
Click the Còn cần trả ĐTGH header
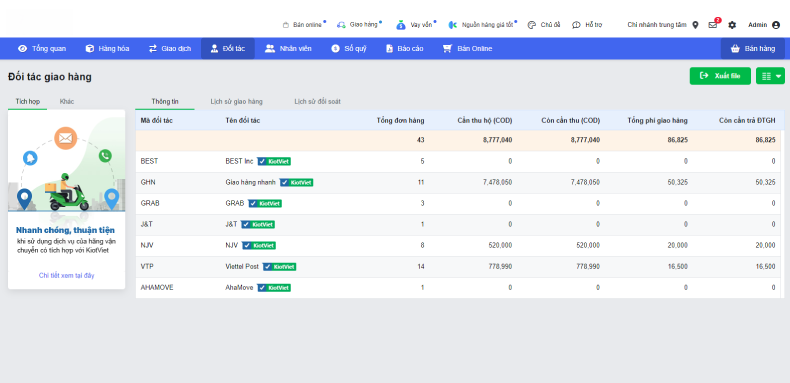click(x=747, y=120)
